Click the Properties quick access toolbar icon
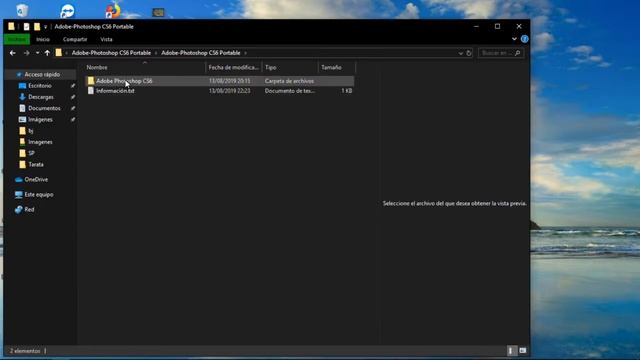Screen dimensions: 640x360 click(x=27, y=27)
